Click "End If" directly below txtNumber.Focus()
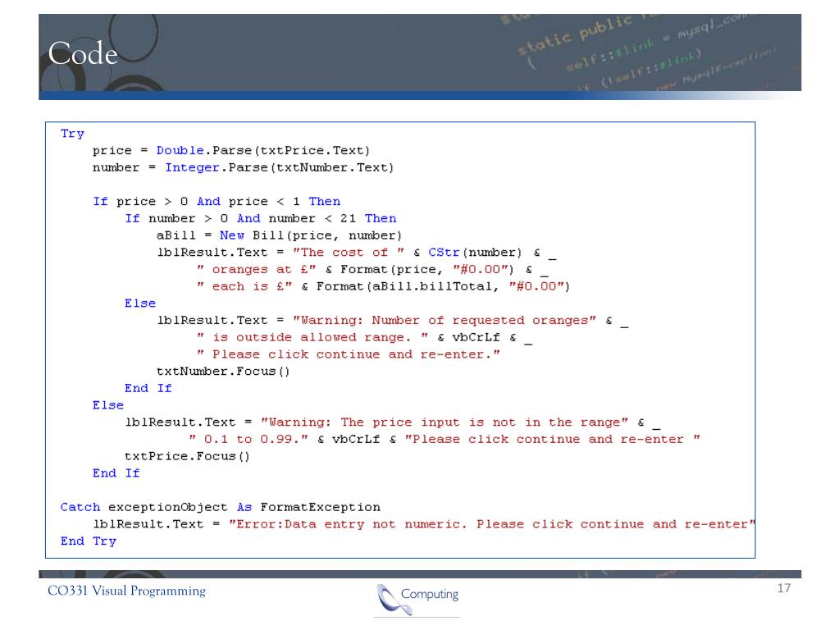This screenshot has height=630, width=840. click(x=148, y=388)
